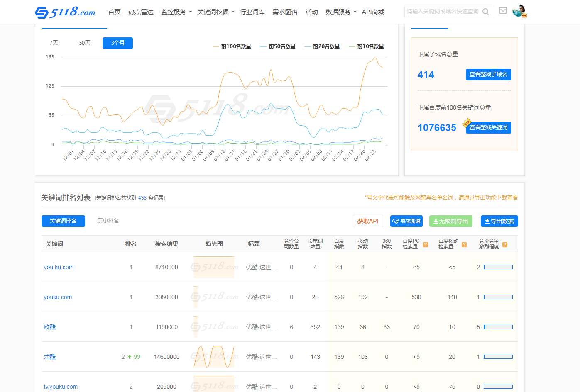Click the search magnifier icon

click(x=485, y=12)
